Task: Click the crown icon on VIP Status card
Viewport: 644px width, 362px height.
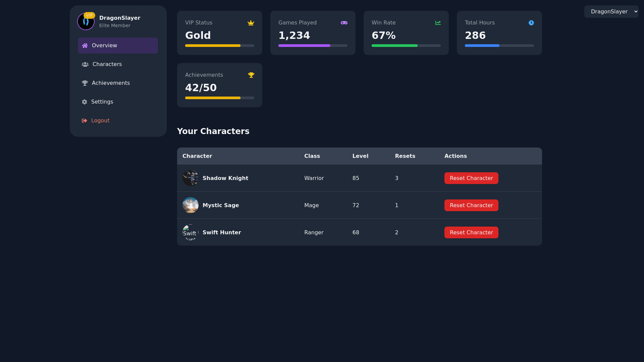Action: 251,23
